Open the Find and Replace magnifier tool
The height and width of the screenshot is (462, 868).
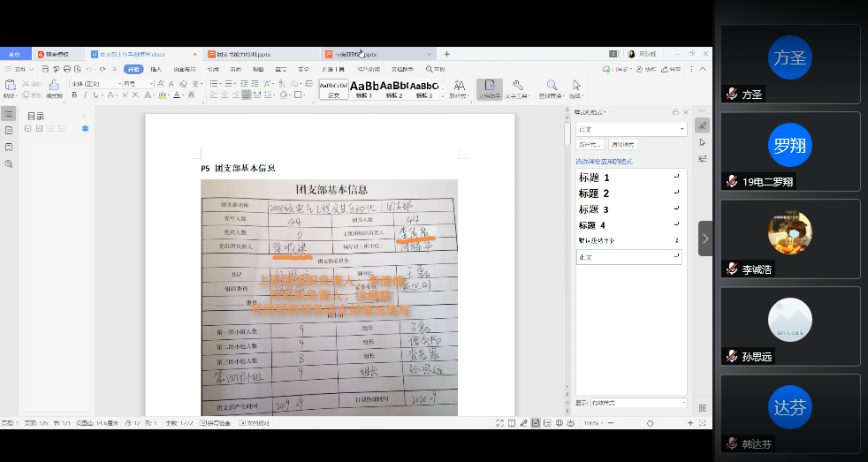pyautogui.click(x=551, y=87)
